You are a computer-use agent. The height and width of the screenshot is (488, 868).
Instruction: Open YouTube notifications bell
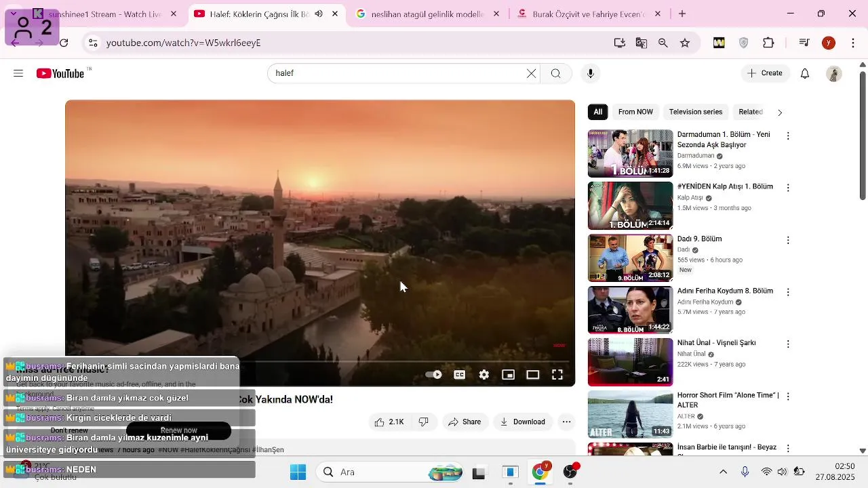click(x=805, y=73)
